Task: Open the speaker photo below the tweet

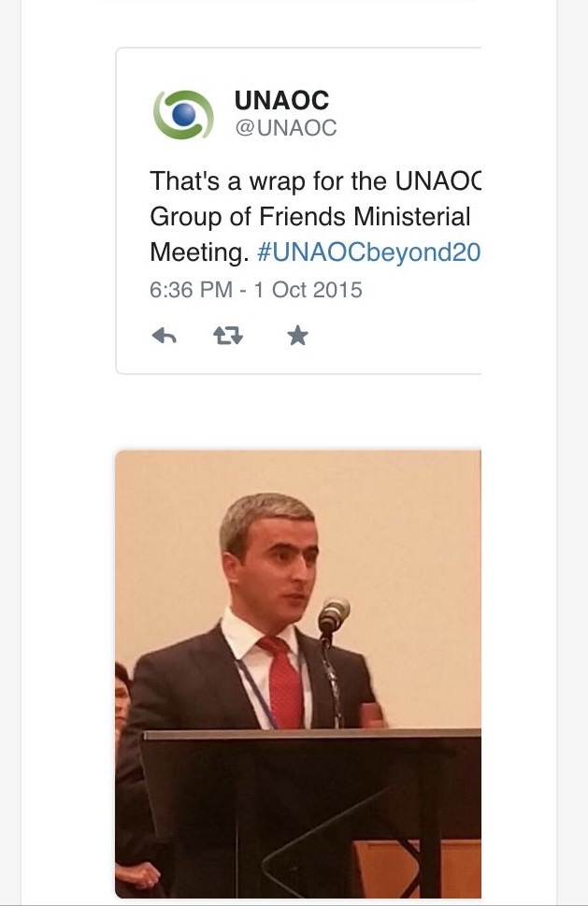Action: pyautogui.click(x=298, y=674)
